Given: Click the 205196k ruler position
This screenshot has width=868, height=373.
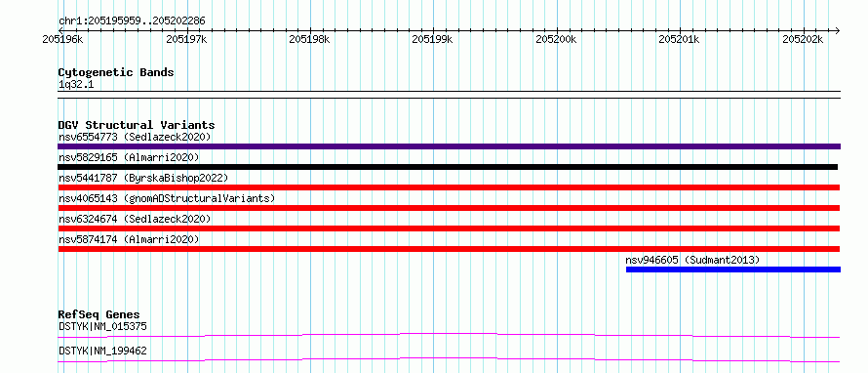Looking at the screenshot, I should (63, 39).
